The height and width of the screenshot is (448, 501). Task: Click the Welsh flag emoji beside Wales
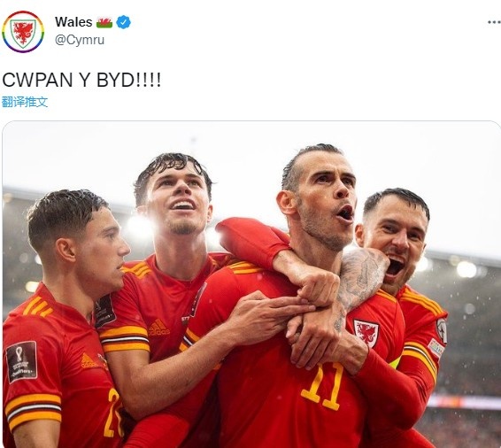click(104, 23)
